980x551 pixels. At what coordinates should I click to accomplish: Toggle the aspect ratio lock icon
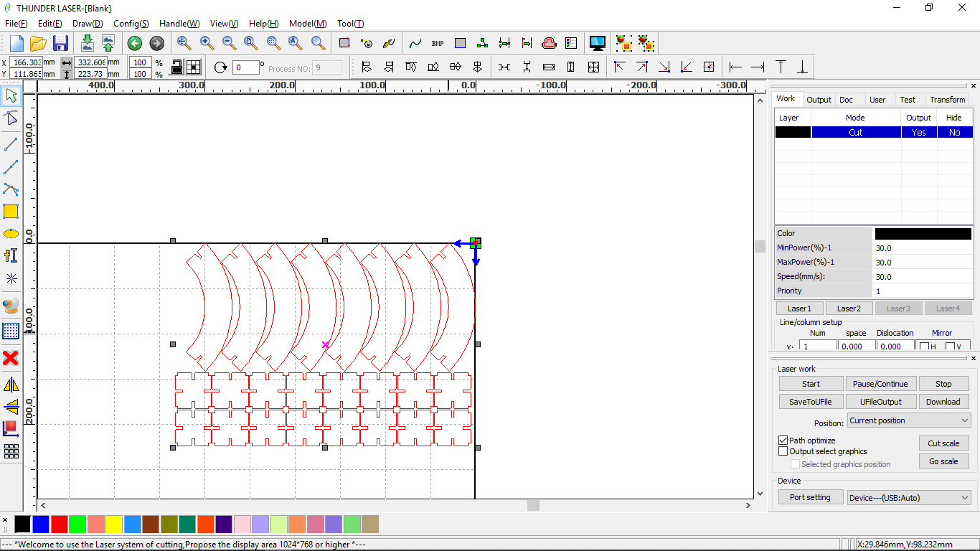[176, 67]
